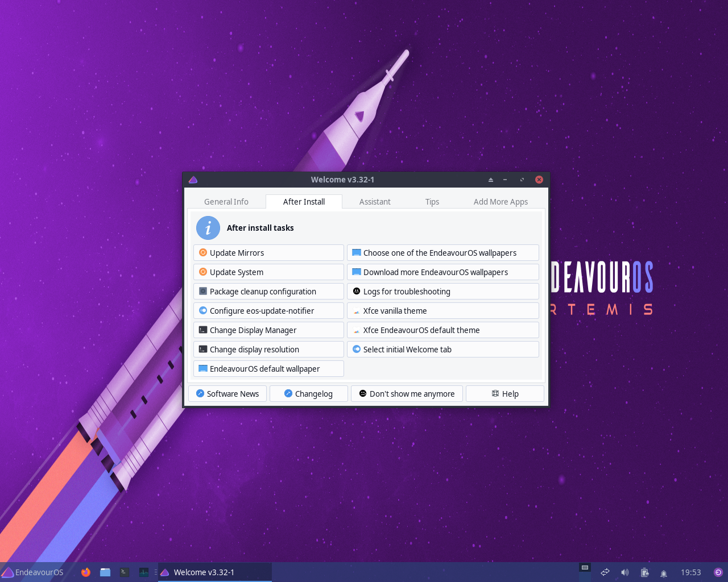The image size is (728, 582).
Task: Click the 19:53 clock in the panel
Action: 691,572
